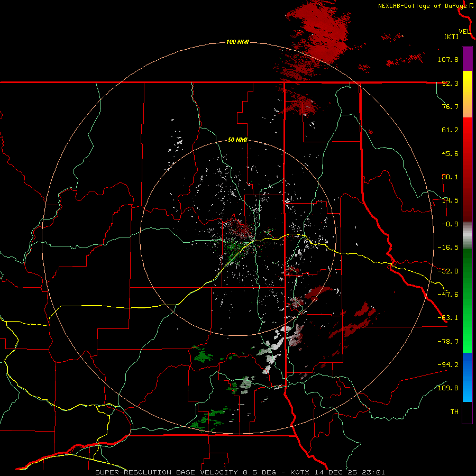476x476 pixels.
Task: Select the 92.3 scale value
Action: (x=450, y=83)
